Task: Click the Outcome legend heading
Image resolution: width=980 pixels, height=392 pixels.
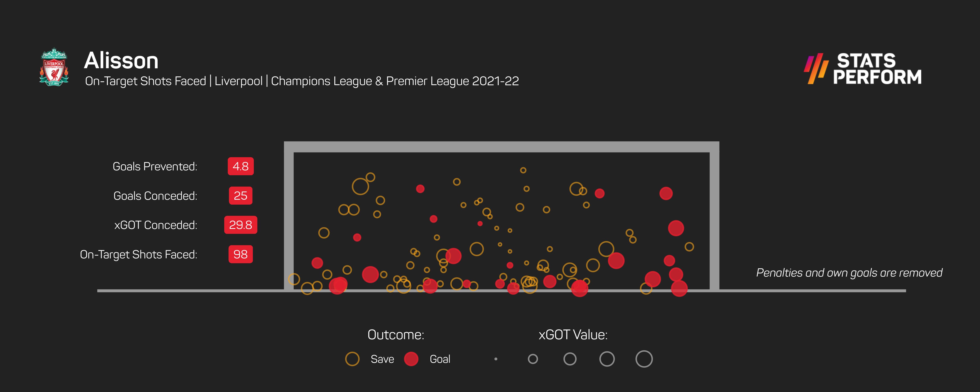Action: (396, 335)
